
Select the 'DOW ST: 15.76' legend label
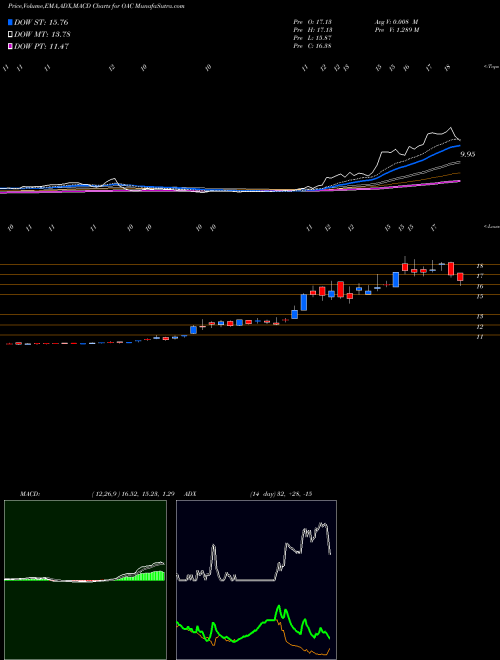[x=41, y=22]
